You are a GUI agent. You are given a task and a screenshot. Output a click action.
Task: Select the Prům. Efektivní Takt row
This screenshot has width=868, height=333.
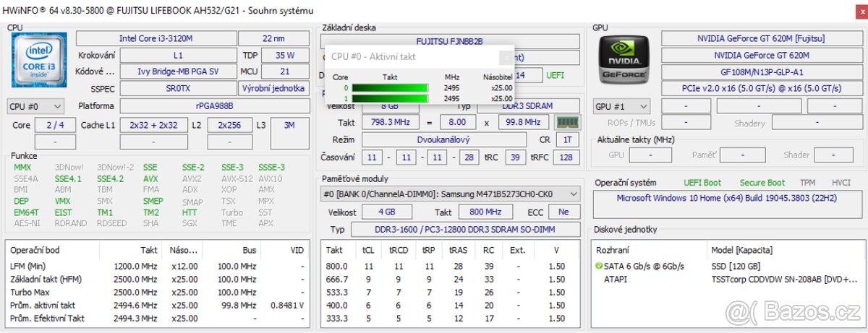coord(158,318)
